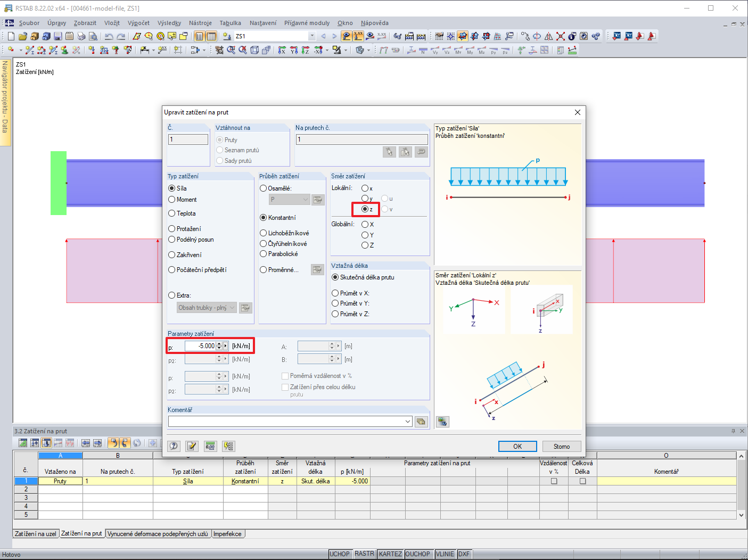Screen dimensions: 748x560
Task: Open the comment library icon next to Komentář
Action: point(421,422)
